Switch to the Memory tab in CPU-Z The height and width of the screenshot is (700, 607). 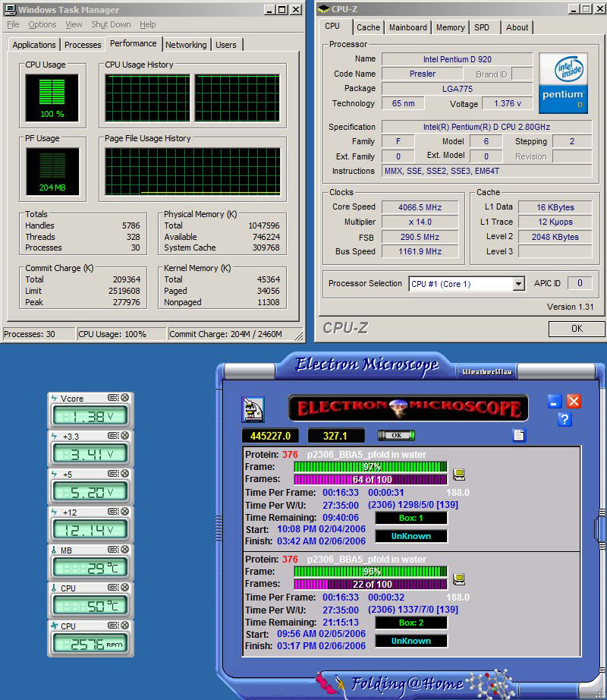pyautogui.click(x=451, y=27)
